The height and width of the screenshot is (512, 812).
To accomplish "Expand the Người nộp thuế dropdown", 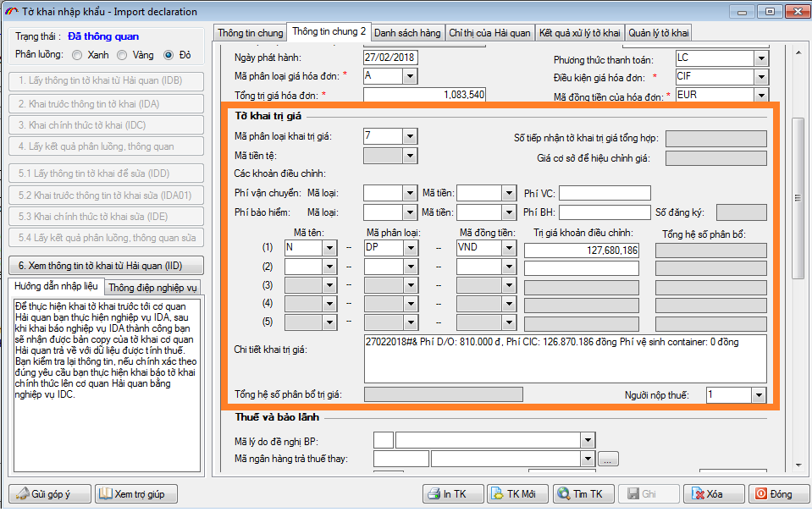I will pos(760,395).
